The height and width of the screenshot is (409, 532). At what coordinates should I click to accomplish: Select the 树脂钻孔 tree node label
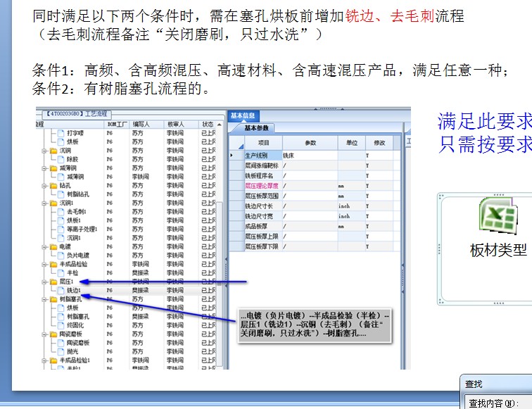coord(78,194)
